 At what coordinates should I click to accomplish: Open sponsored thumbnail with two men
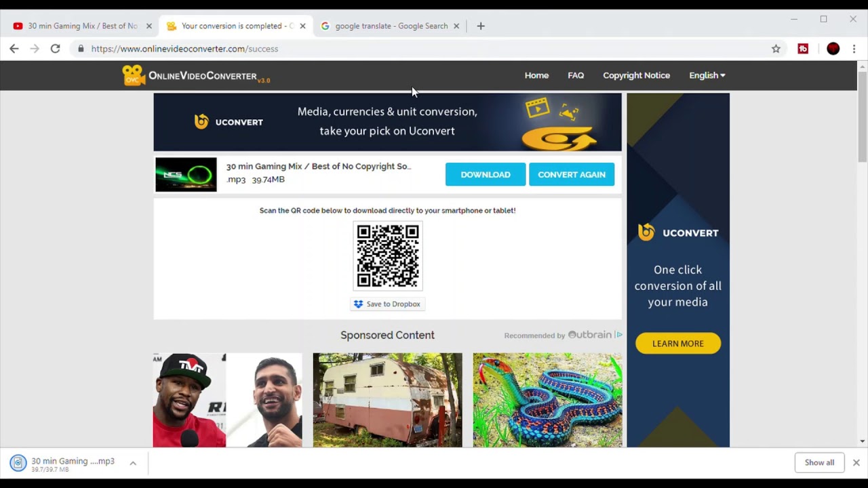[x=227, y=400]
